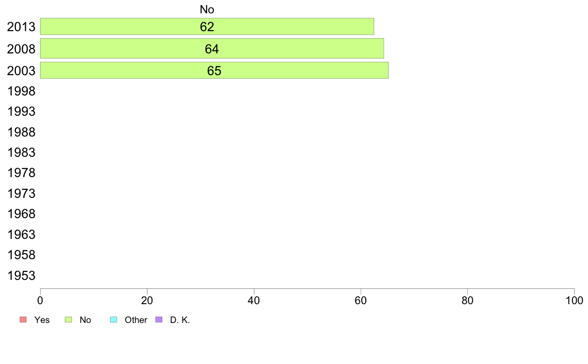Click the Other legend text
This screenshot has width=588, height=364.
(136, 320)
